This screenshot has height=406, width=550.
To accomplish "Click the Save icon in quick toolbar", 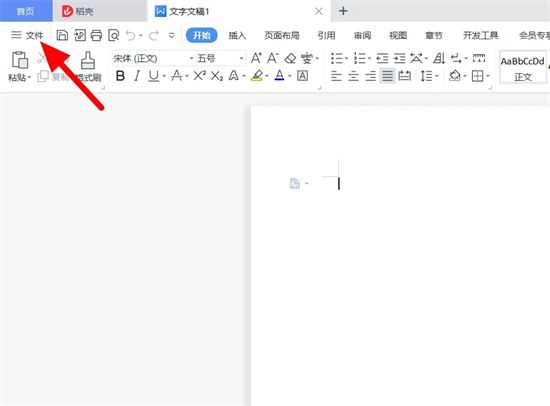I will 62,35.
